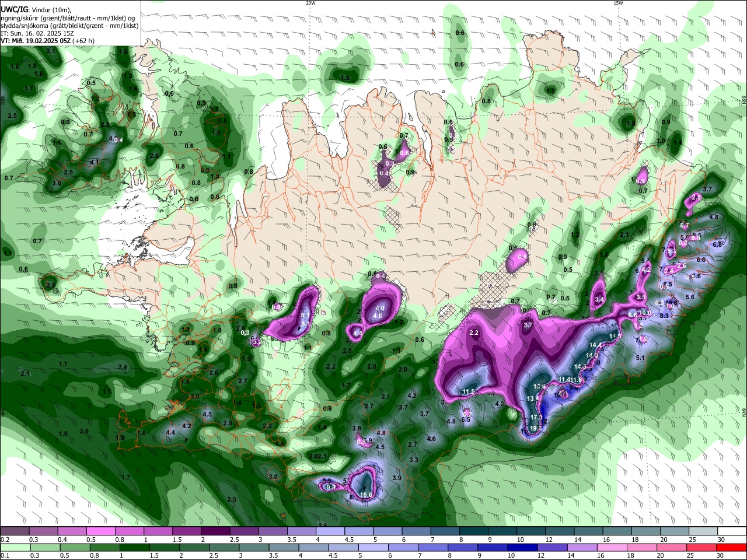Click the 'slydda/snjókoma (grátt/bleikt/grænt' description line
The height and width of the screenshot is (560, 747).
click(69, 26)
